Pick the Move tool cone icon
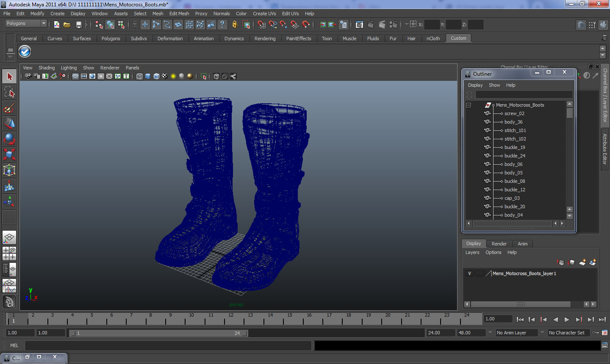610x364 pixels. (x=9, y=124)
